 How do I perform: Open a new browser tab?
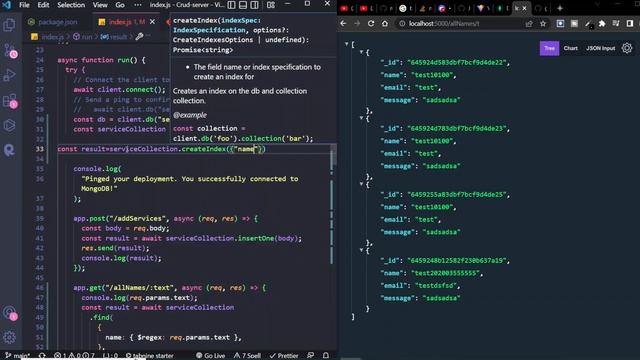(x=560, y=8)
